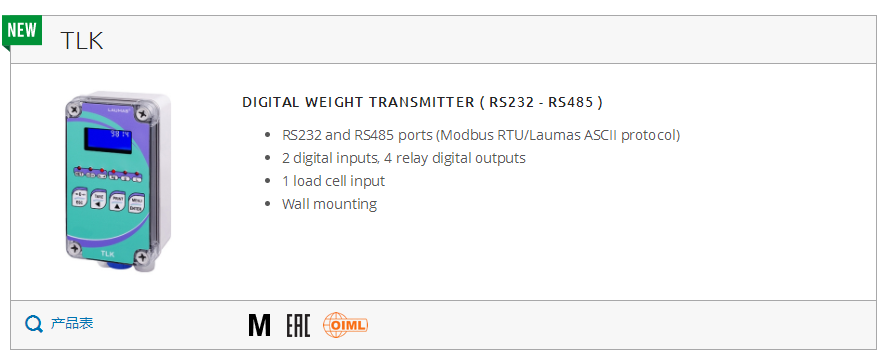This screenshot has height=363, width=888.
Task: Click the ESC key on the device image
Action: click(78, 199)
